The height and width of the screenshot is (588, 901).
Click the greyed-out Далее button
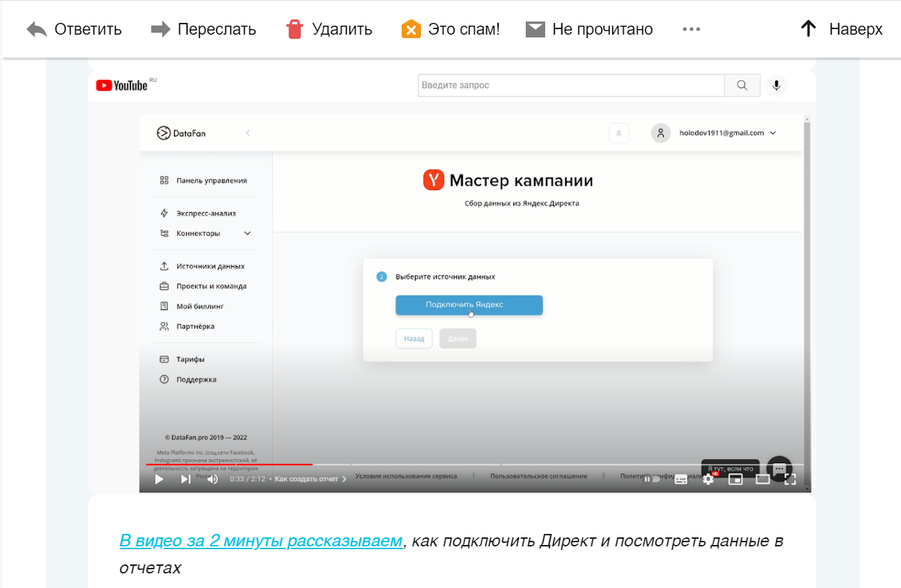[458, 338]
